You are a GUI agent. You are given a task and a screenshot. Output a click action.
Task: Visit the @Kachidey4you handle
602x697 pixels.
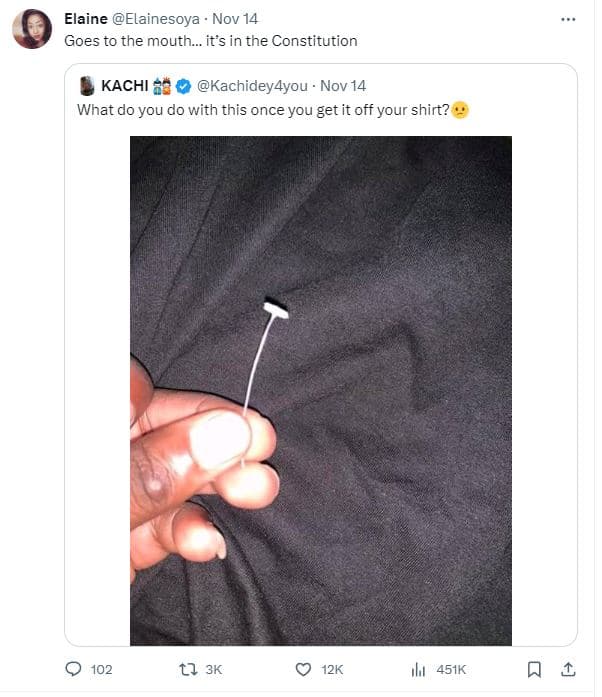252,85
